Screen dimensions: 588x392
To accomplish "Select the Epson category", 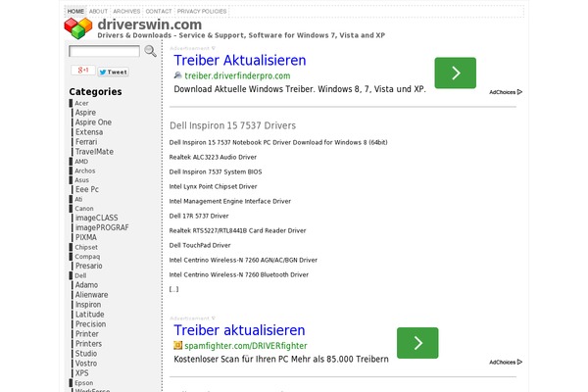I will (83, 383).
